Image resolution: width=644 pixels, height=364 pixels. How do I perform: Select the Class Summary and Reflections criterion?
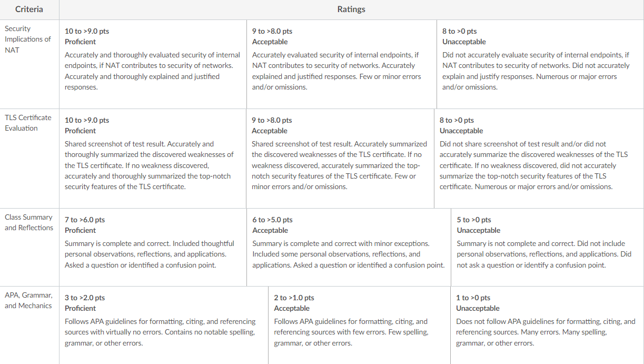coord(29,248)
